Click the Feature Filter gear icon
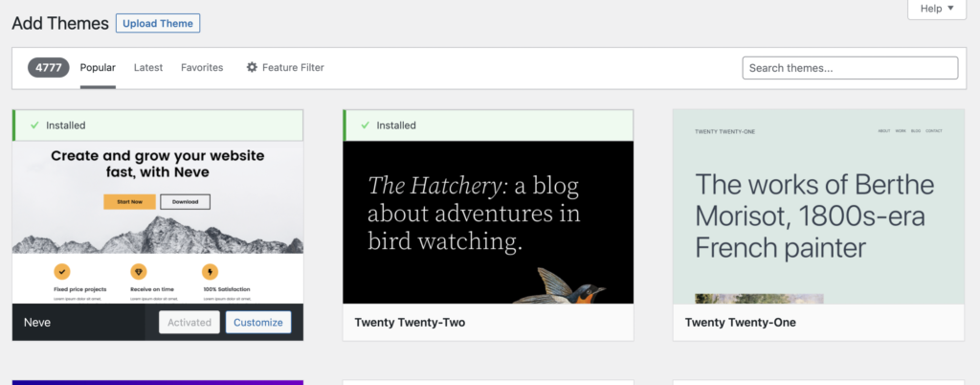The image size is (980, 385). point(252,67)
